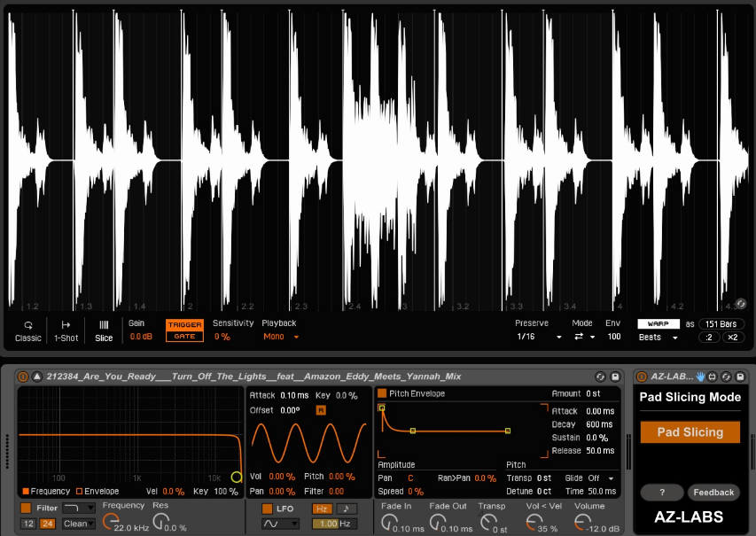Viewport: 756px width, 536px height.
Task: Switch Simpler to Classic mode
Action: point(27,330)
